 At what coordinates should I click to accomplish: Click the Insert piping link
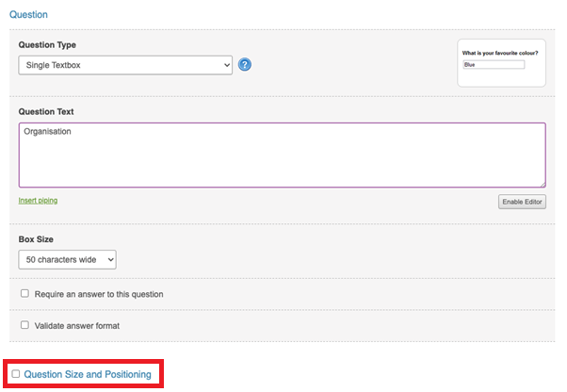click(38, 201)
